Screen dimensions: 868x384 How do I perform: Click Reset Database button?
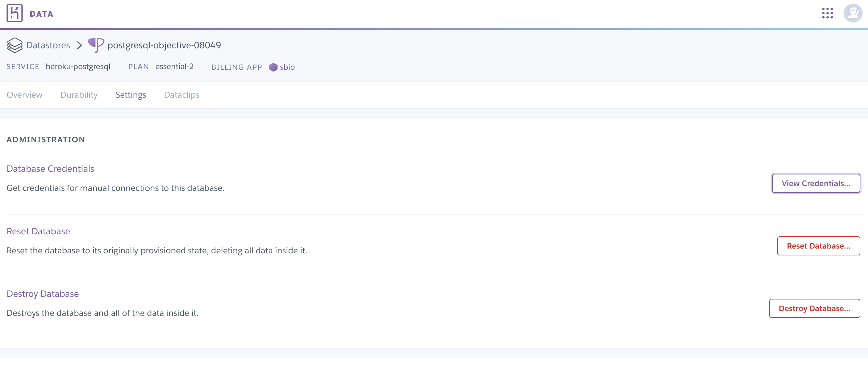coord(818,246)
